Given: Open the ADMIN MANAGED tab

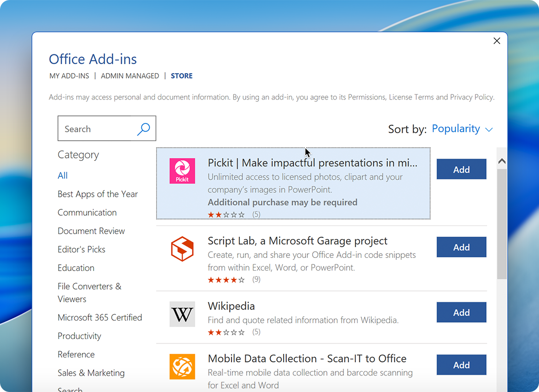Looking at the screenshot, I should [130, 76].
